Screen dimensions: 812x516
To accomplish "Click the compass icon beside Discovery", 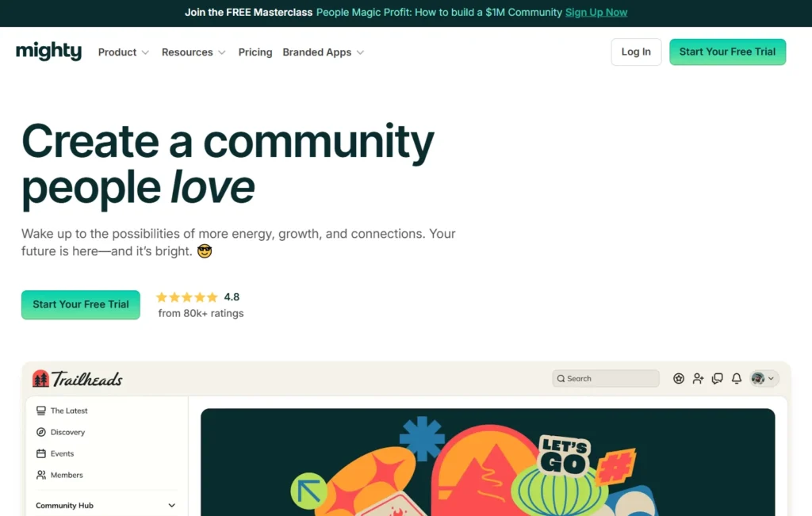I will [x=41, y=432].
